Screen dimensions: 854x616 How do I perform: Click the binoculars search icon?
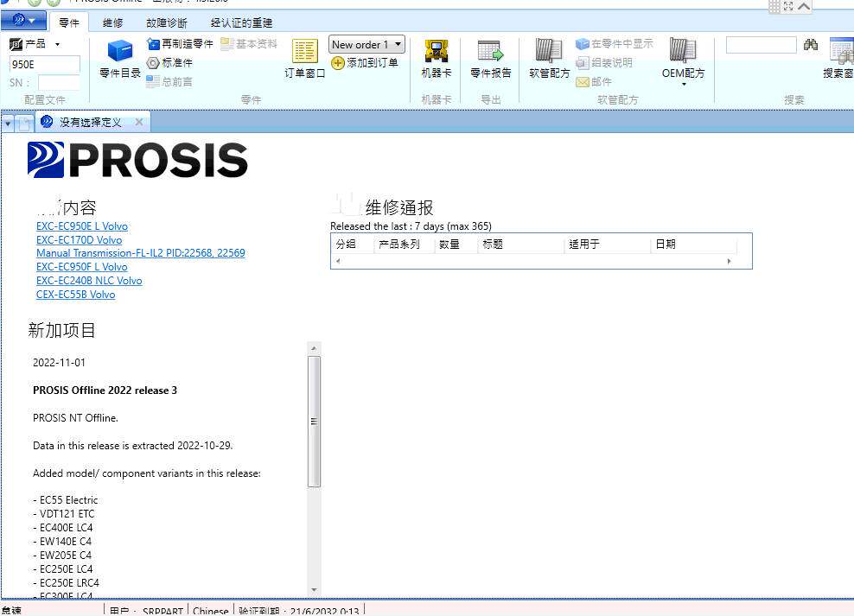[x=811, y=45]
